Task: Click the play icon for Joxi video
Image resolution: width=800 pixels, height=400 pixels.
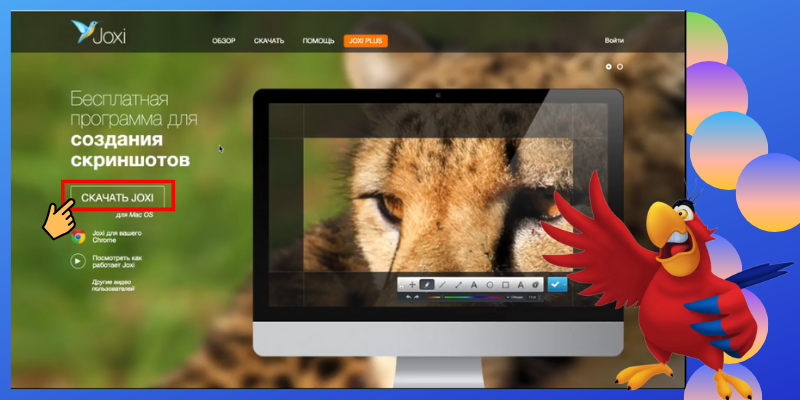Action: pos(78,261)
